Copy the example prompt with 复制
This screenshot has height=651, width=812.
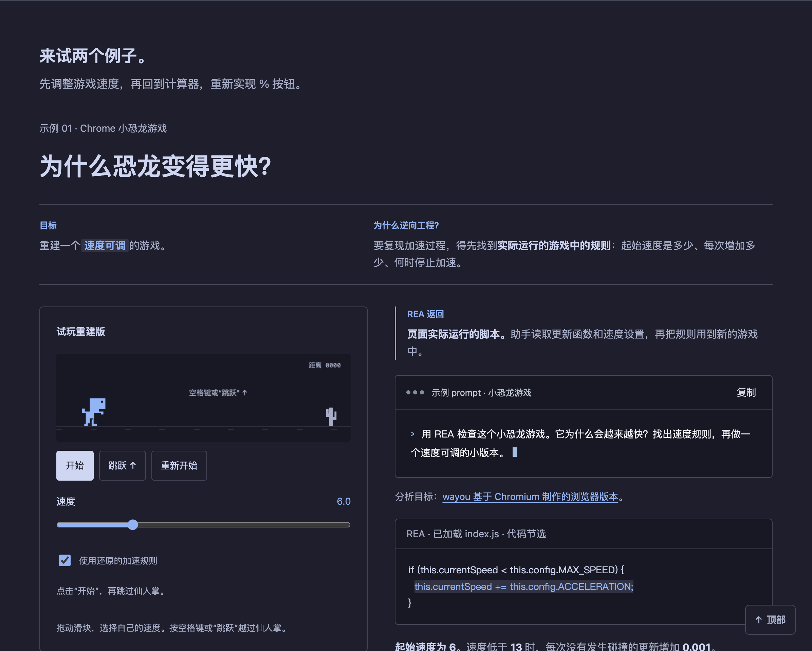pyautogui.click(x=746, y=392)
